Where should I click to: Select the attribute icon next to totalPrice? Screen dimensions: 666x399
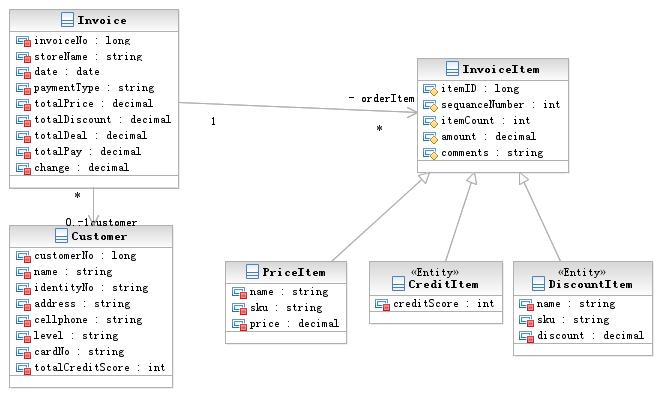[23, 105]
